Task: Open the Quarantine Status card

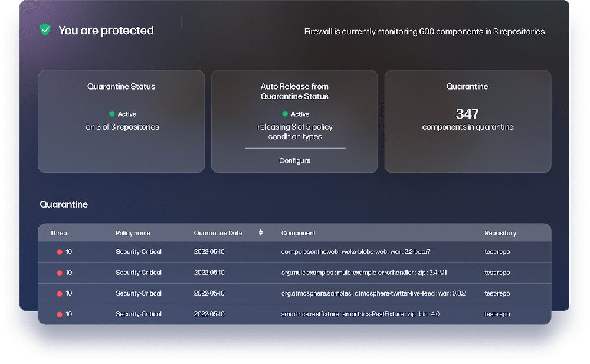Action: 121,121
